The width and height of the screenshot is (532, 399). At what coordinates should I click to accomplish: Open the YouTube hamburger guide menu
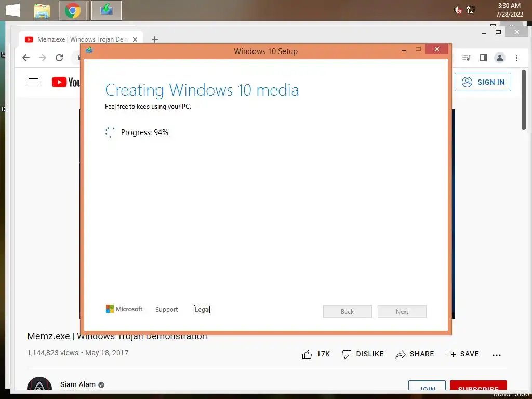33,82
